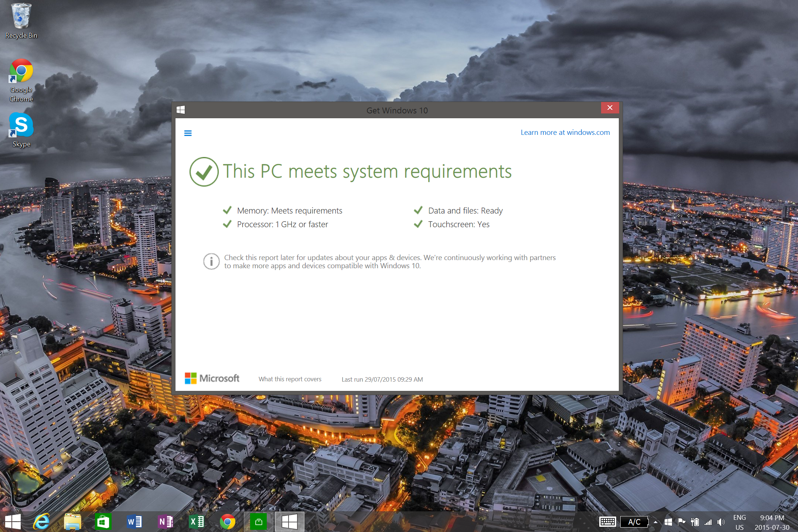This screenshot has height=532, width=798.
Task: Select the Google Chrome desktop shortcut
Action: (21, 81)
